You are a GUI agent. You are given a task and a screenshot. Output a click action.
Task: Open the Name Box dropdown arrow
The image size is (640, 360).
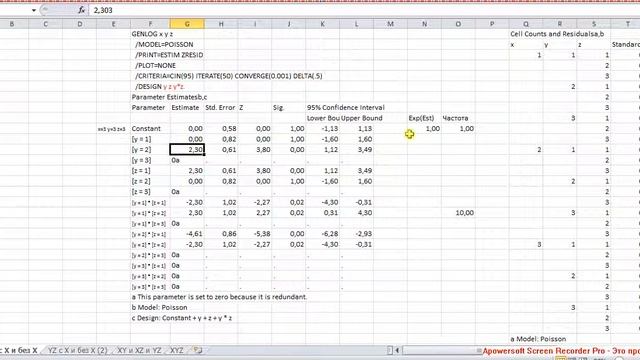click(34, 10)
